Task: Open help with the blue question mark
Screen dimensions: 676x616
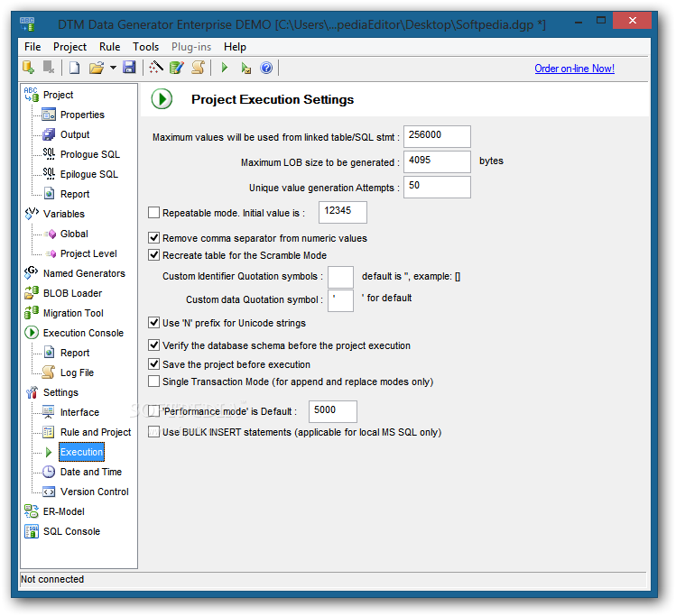Action: [266, 68]
